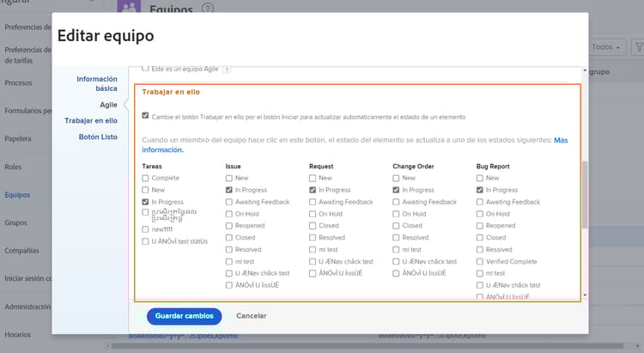Check Awaiting Feedback under Request
Screen dimensions: 644x353
click(313, 202)
